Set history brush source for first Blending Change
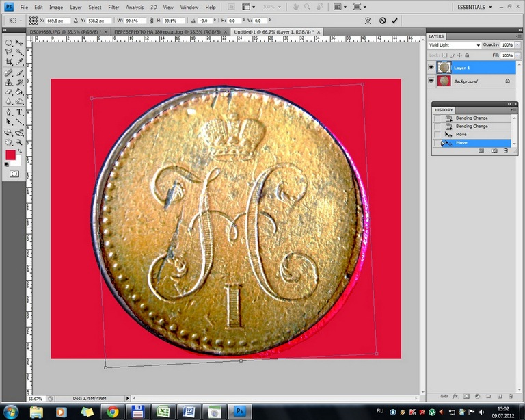This screenshot has height=420, width=525. [x=437, y=118]
